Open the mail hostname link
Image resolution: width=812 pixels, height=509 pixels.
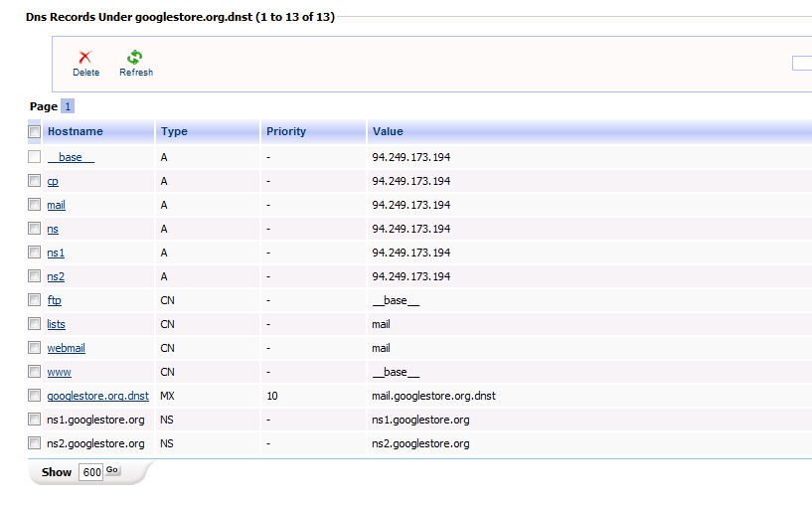pos(56,205)
